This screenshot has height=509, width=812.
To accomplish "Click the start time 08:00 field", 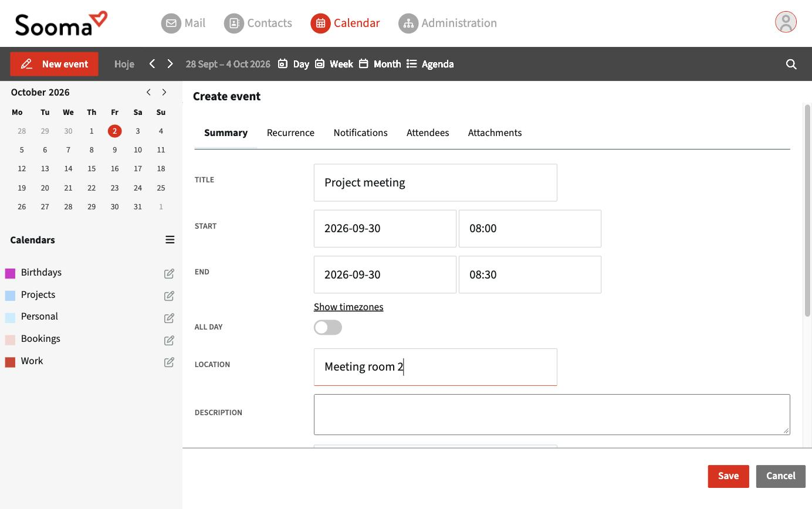I will point(530,228).
